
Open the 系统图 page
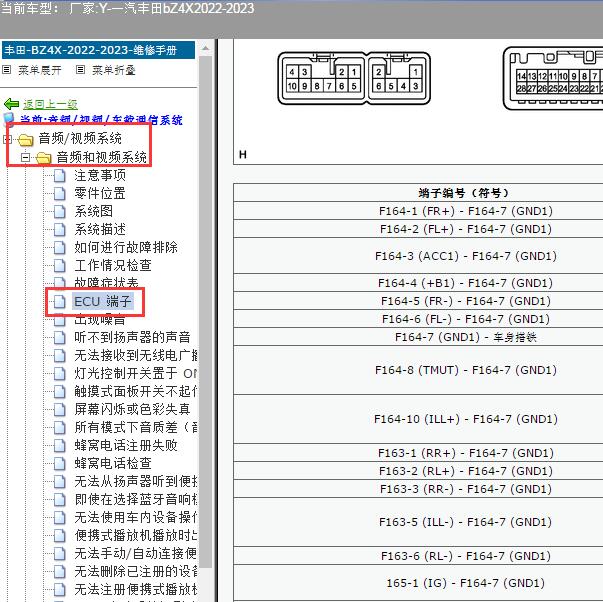pos(93,211)
